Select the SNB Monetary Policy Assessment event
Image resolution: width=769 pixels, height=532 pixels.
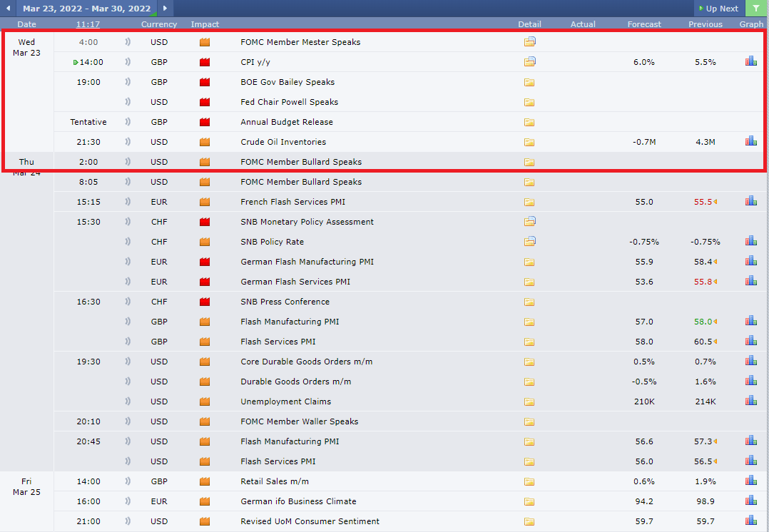pos(307,222)
